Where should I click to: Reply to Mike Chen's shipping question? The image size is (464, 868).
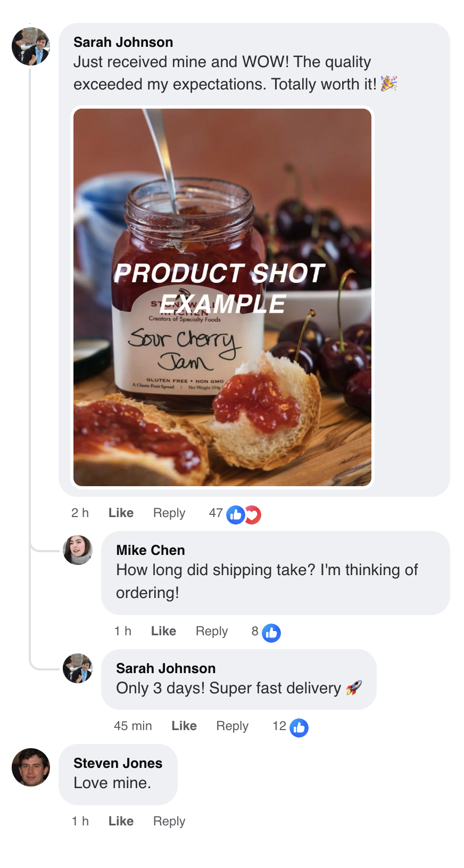coord(212,631)
